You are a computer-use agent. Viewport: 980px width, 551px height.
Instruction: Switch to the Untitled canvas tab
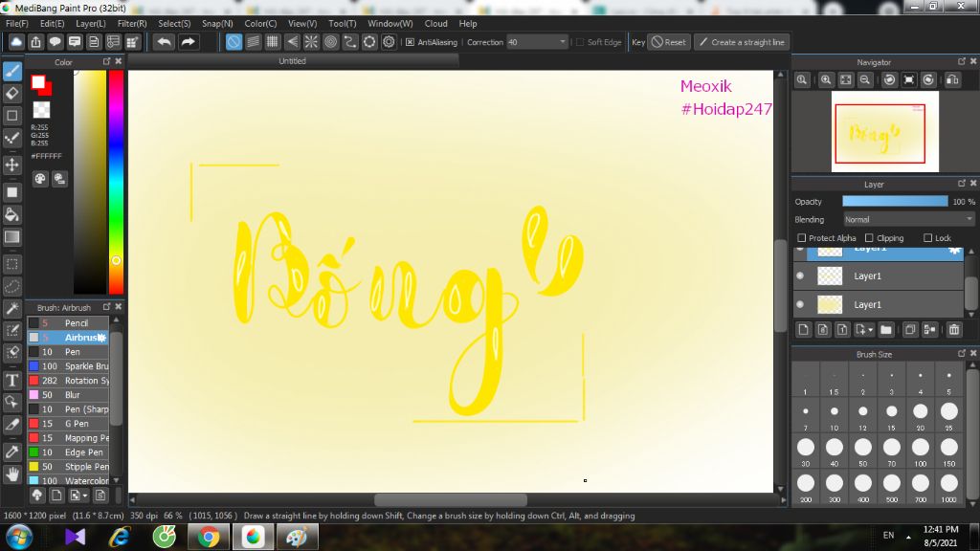tap(292, 59)
